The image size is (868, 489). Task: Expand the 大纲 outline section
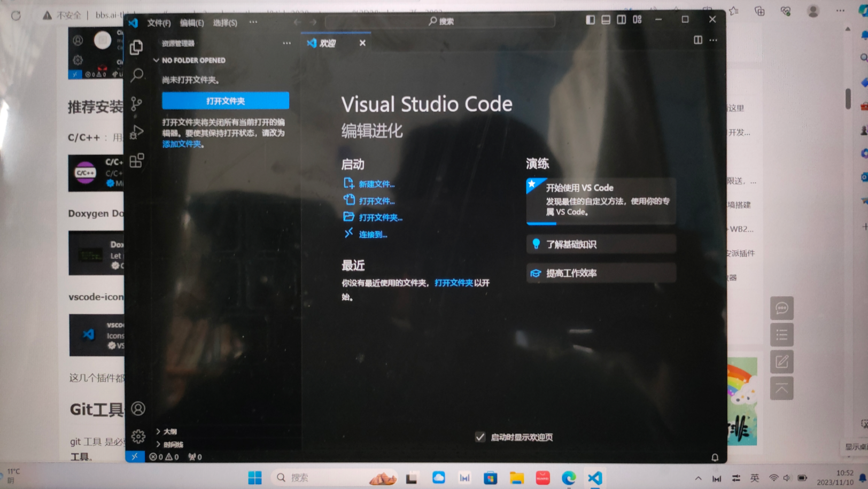click(x=167, y=431)
